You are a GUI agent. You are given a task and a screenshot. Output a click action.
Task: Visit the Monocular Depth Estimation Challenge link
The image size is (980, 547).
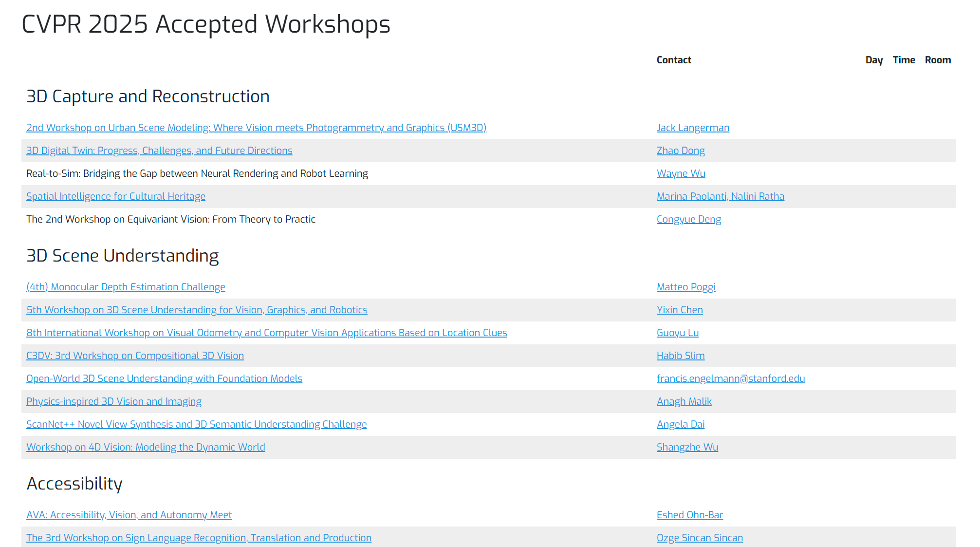126,286
